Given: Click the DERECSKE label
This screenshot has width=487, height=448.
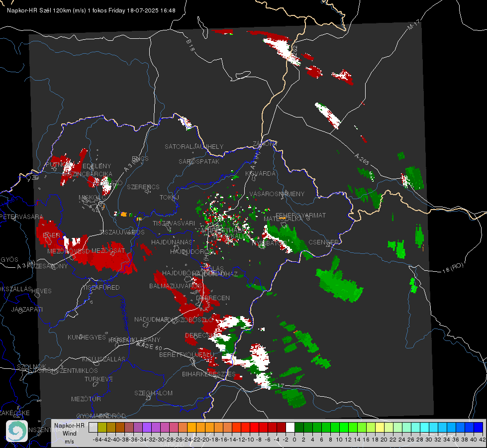Looking at the screenshot, I should click(201, 335).
